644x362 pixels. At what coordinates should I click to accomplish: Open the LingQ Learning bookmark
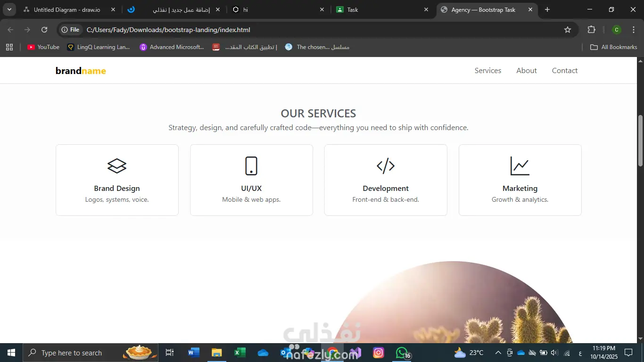(x=99, y=47)
